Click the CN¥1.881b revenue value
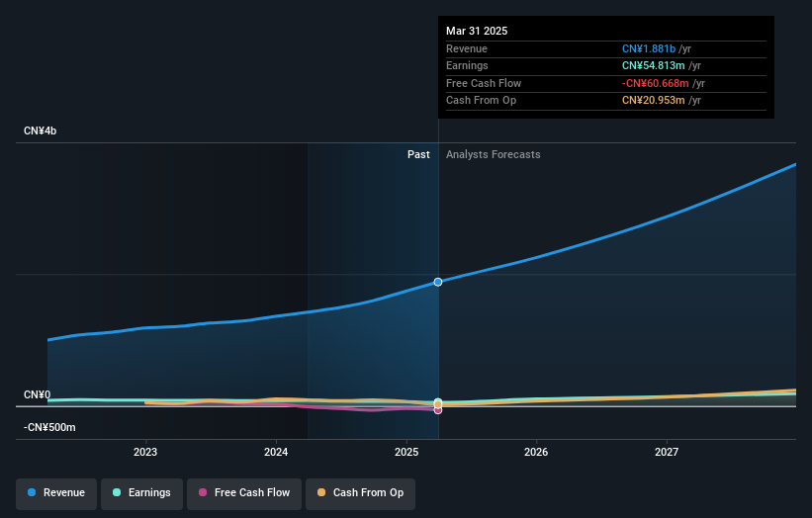The image size is (812, 518). tap(649, 48)
